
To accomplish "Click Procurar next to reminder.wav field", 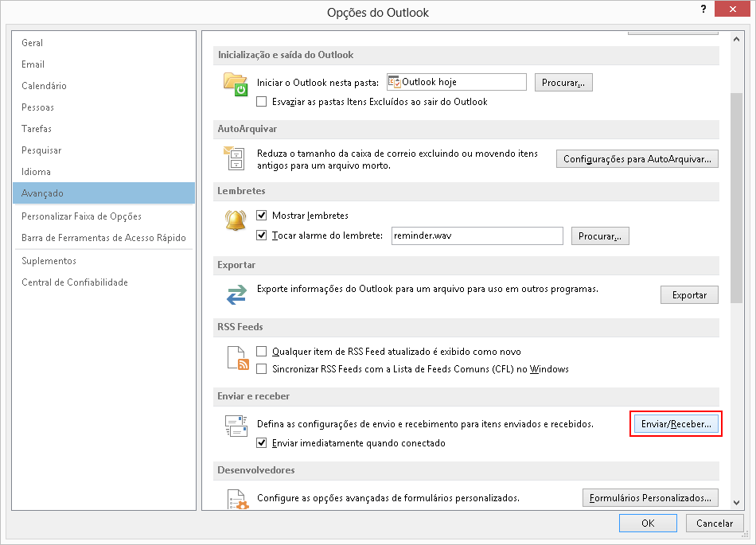I will (600, 236).
